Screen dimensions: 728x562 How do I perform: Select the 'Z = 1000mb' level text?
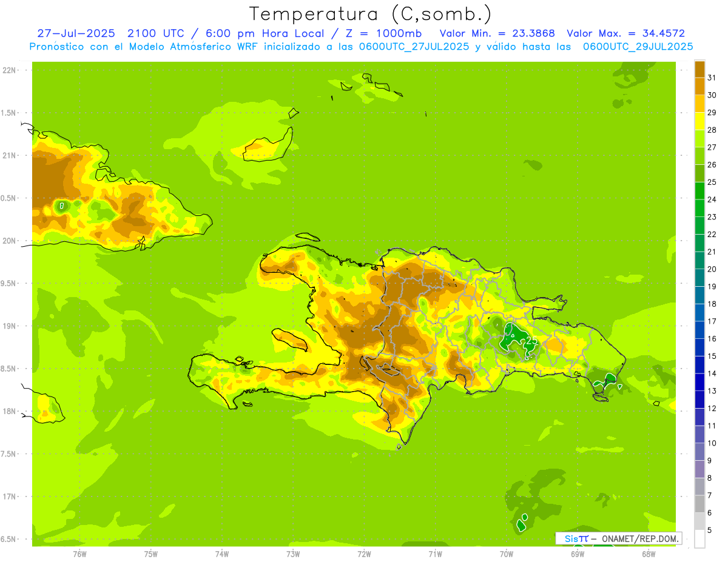click(x=383, y=33)
